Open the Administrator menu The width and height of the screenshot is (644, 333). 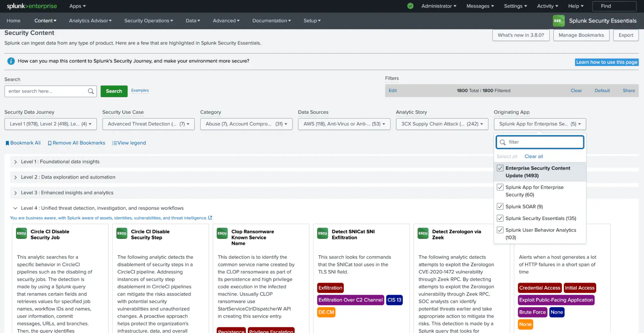(439, 6)
